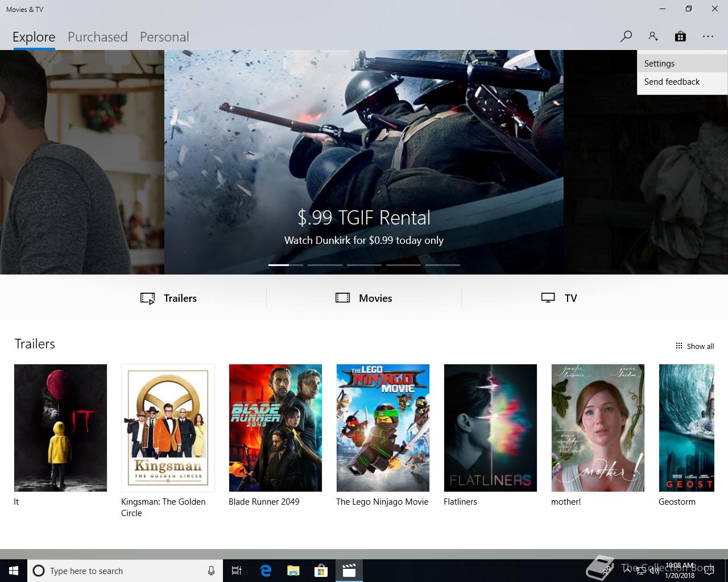Click 'Watch Dunkirk for $0.99 today only'
Image resolution: width=728 pixels, height=582 pixels.
point(364,240)
